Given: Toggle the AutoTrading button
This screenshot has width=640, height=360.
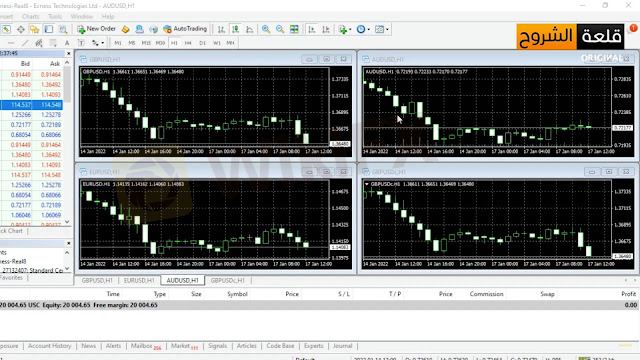Looking at the screenshot, I should click(185, 29).
